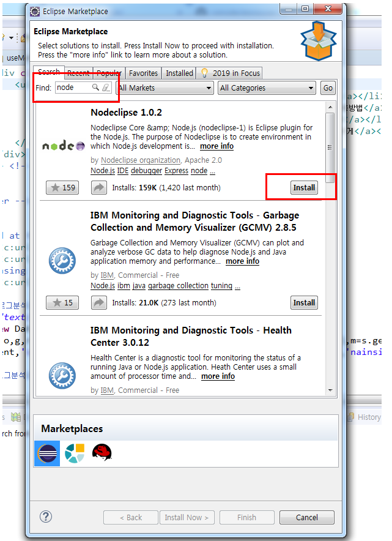Click the Cancel button

307,517
